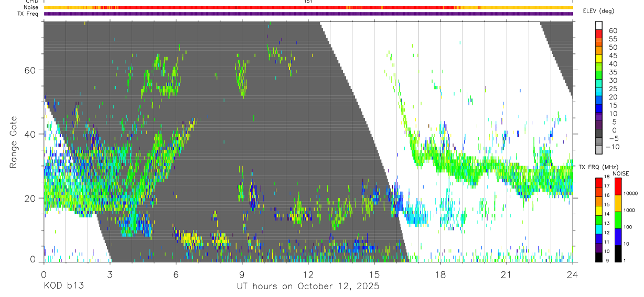Click the 'Range Gate' axis label

click(14, 142)
